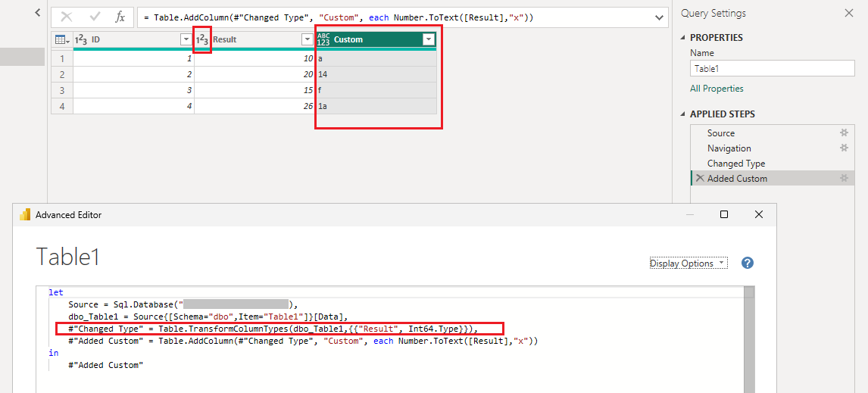Open the table menu icon at the grid corner
The width and height of the screenshot is (868, 393).
[x=62, y=40]
